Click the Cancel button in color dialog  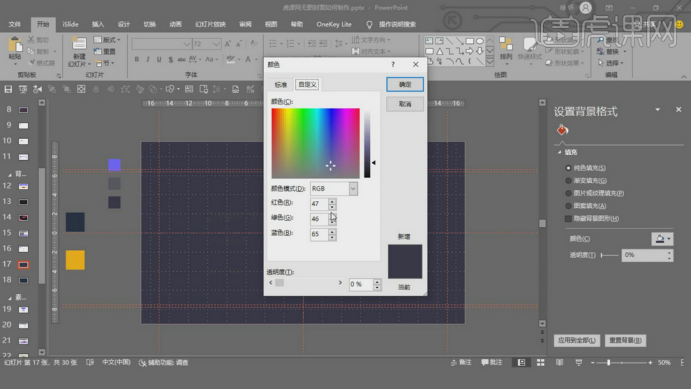[405, 104]
